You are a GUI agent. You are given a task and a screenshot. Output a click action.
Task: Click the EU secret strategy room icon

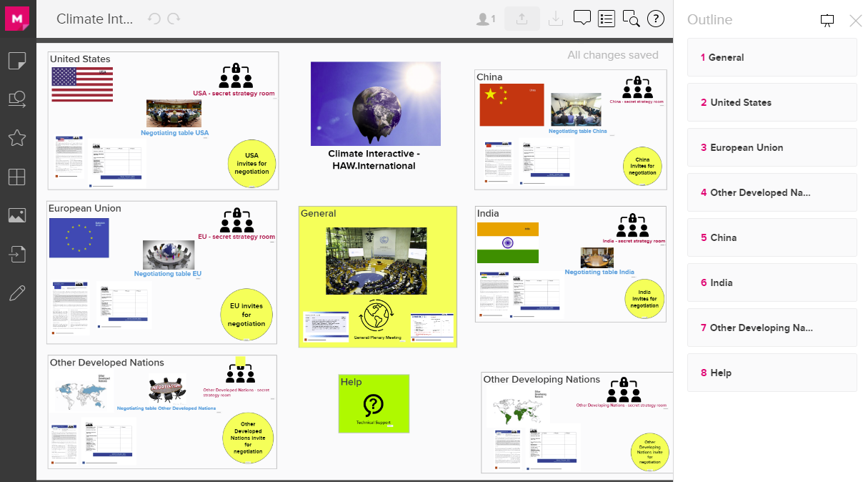(x=236, y=220)
